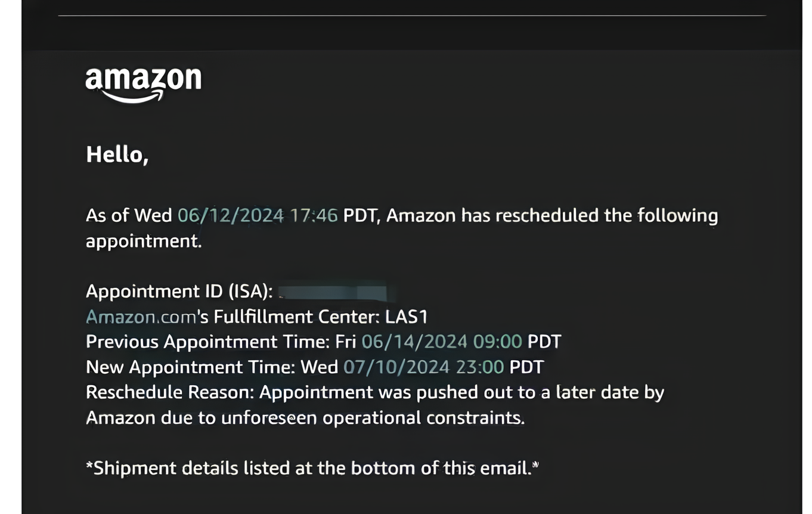Click the "Appointment ID (ISA):" label
812x514 pixels.
[x=179, y=292]
